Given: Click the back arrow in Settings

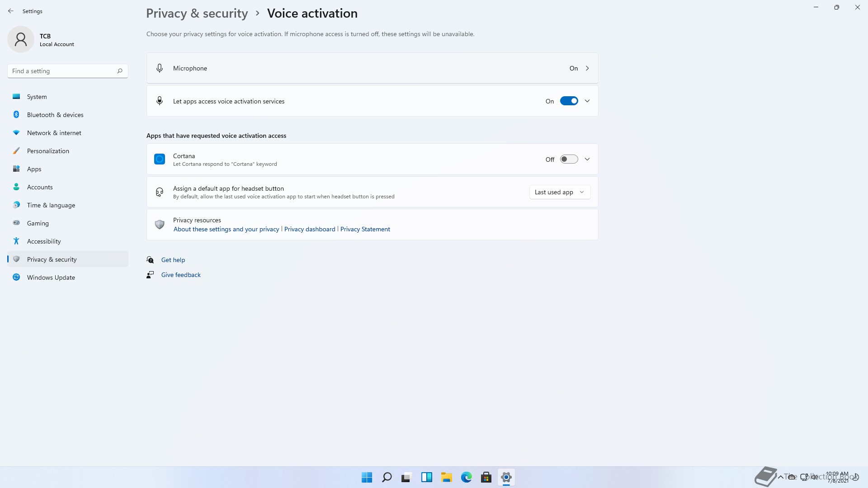Looking at the screenshot, I should click(x=11, y=11).
